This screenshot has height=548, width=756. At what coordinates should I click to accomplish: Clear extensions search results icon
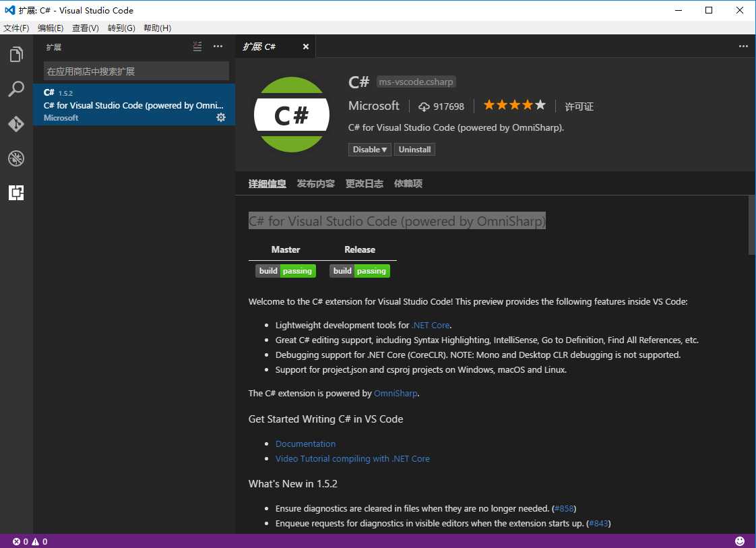tap(197, 47)
